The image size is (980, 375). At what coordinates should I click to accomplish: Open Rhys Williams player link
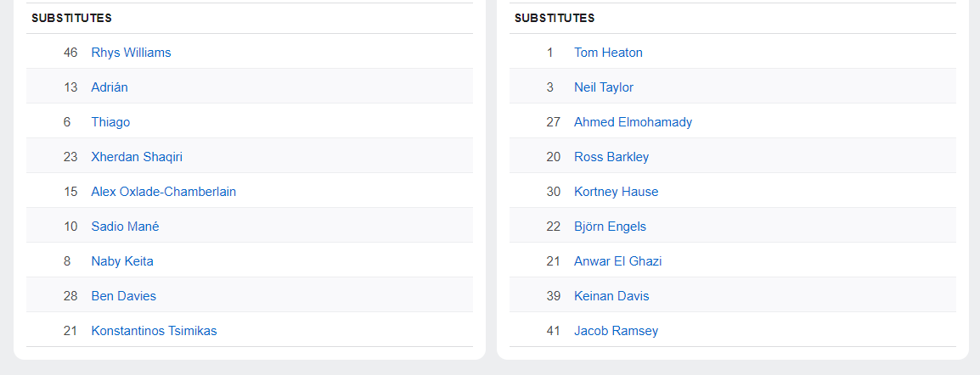(x=131, y=53)
